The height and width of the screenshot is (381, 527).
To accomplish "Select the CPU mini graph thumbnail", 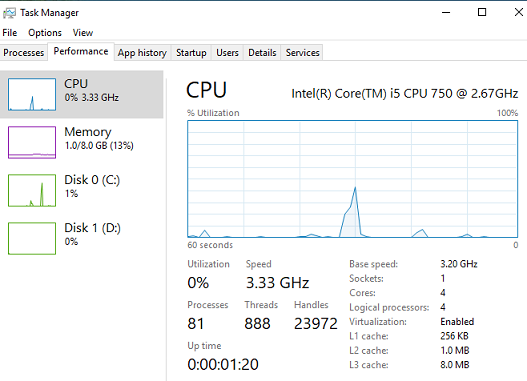I will 32,94.
